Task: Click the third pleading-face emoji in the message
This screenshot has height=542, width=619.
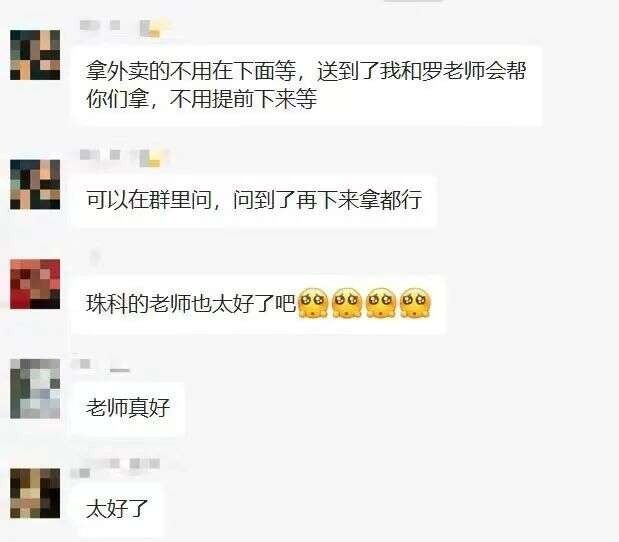Action: [381, 303]
